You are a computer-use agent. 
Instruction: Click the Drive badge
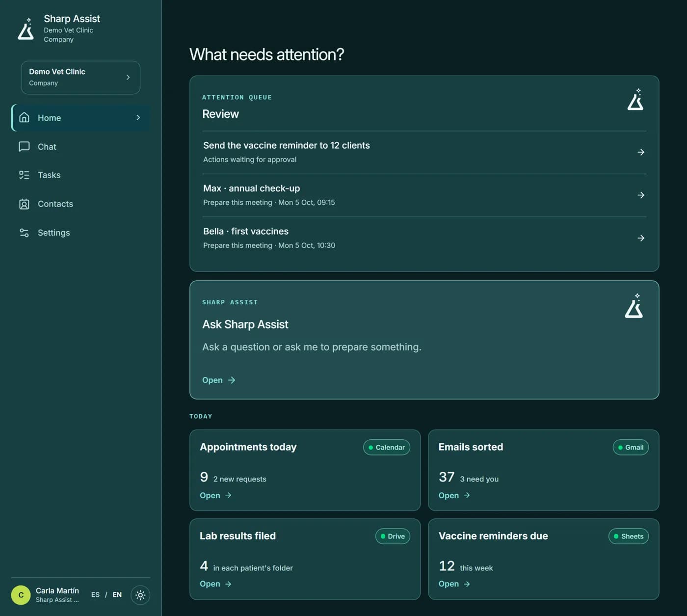click(393, 536)
